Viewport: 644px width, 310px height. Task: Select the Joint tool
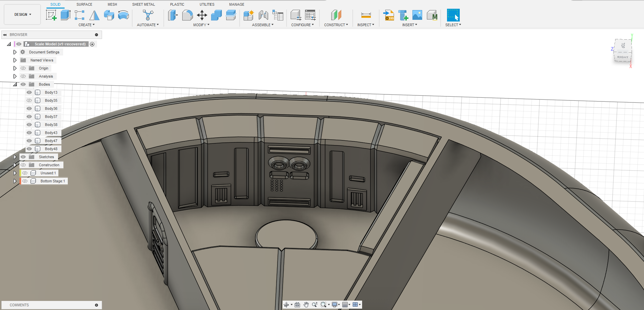[263, 15]
